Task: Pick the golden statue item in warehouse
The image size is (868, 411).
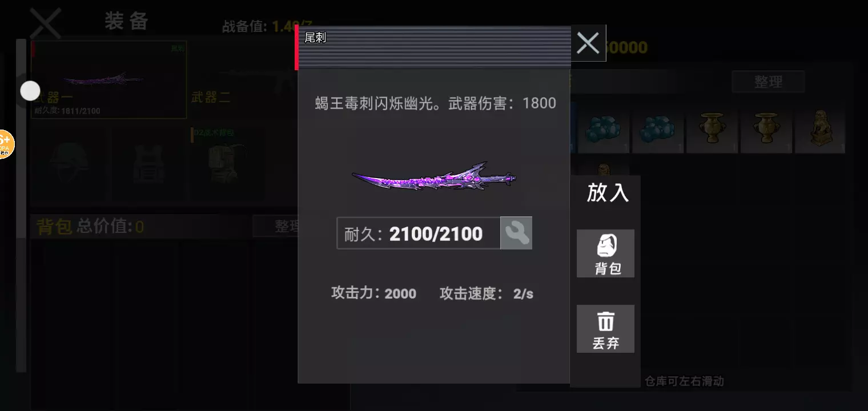Action: pyautogui.click(x=820, y=130)
